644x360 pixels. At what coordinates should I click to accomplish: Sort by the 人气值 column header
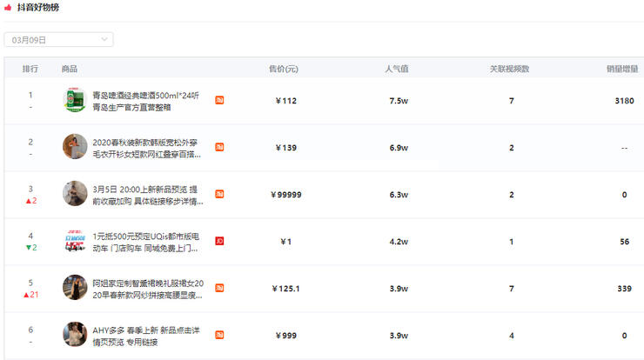click(396, 69)
